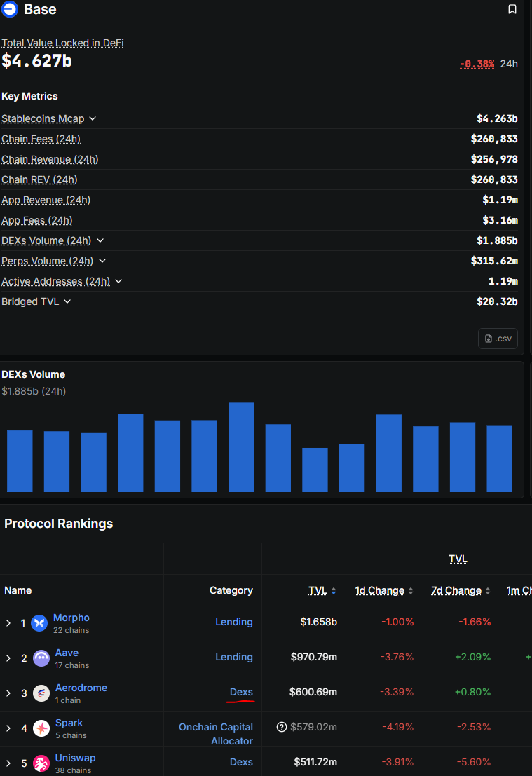Click the $20.32b Bridged TVL value
The image size is (532, 776).
tap(498, 301)
